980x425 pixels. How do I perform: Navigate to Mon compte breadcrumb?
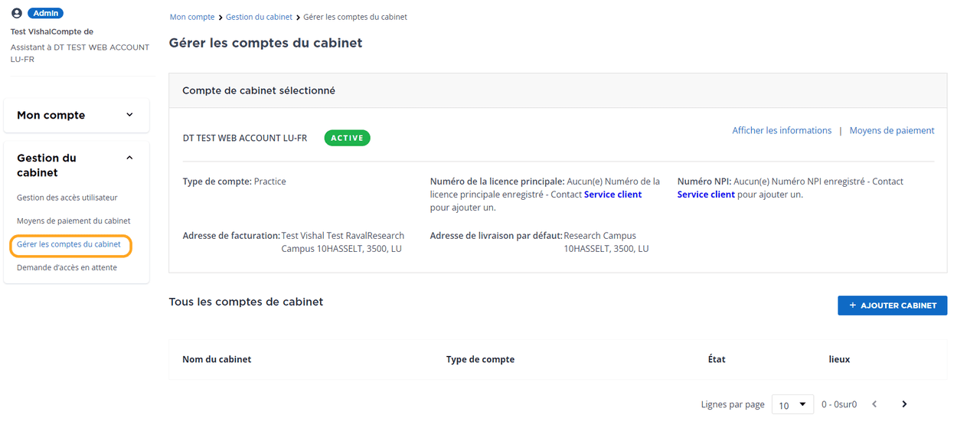point(192,17)
